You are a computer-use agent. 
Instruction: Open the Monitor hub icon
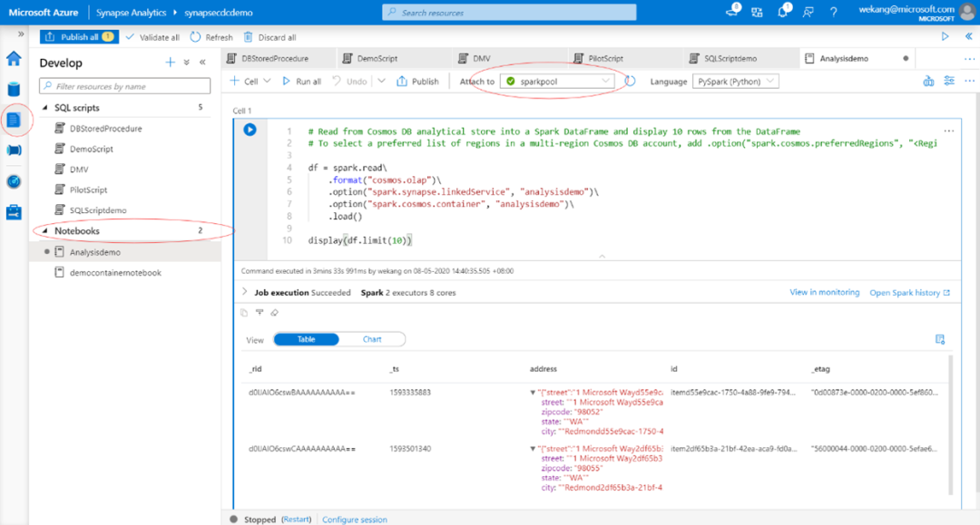pyautogui.click(x=14, y=181)
